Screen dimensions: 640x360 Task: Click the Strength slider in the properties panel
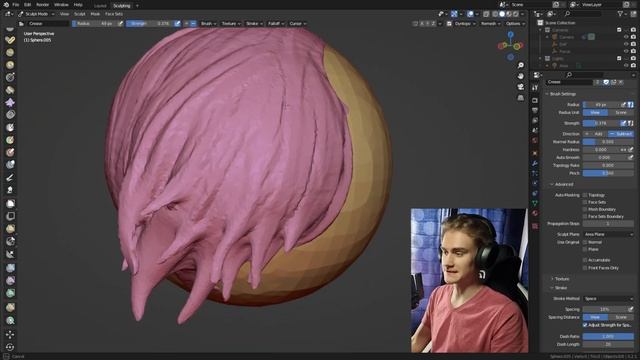pyautogui.click(x=601, y=123)
